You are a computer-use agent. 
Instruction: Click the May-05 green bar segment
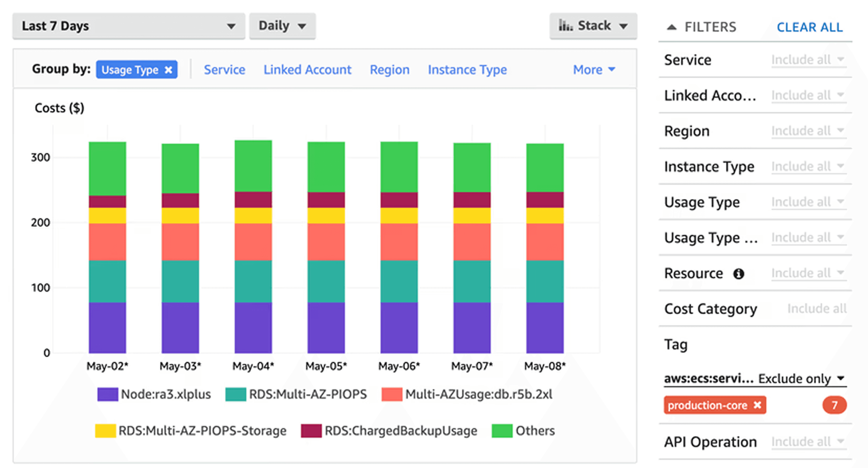pyautogui.click(x=326, y=167)
